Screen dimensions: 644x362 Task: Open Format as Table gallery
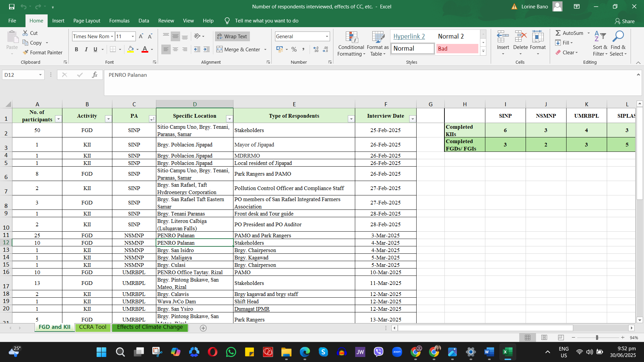tap(378, 44)
